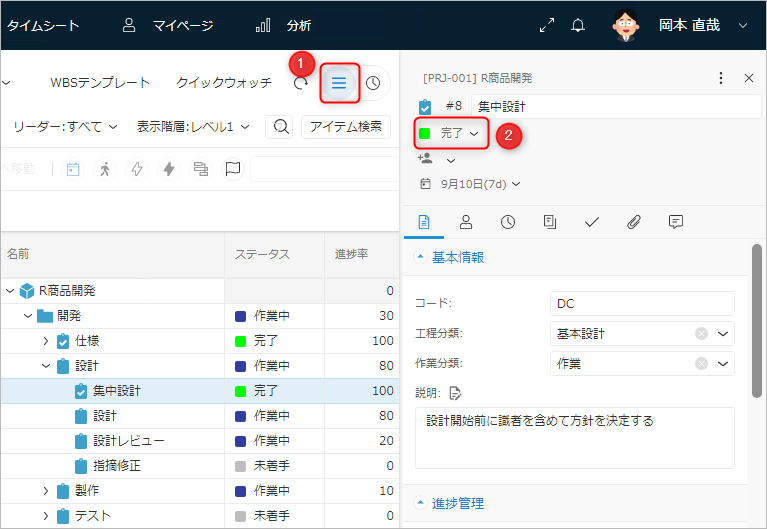Image resolution: width=767 pixels, height=529 pixels.
Task: Open the 完了 status dropdown
Action: click(451, 133)
